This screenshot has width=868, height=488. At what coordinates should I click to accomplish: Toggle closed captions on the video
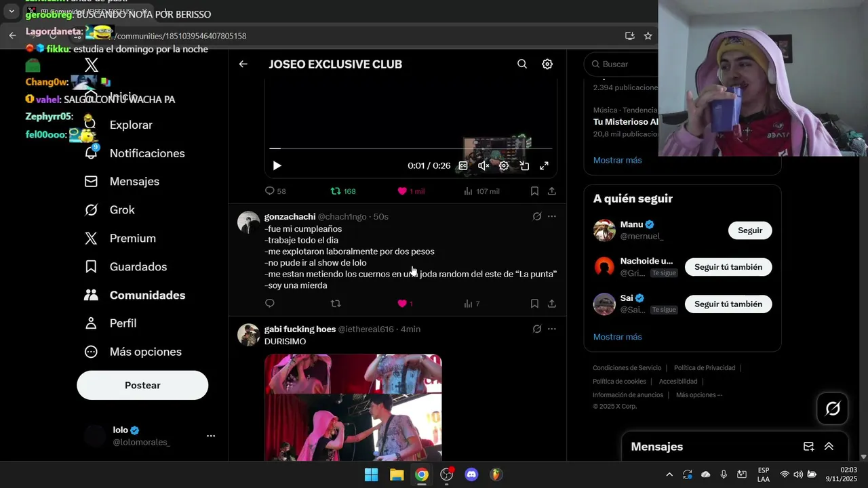coord(463,165)
